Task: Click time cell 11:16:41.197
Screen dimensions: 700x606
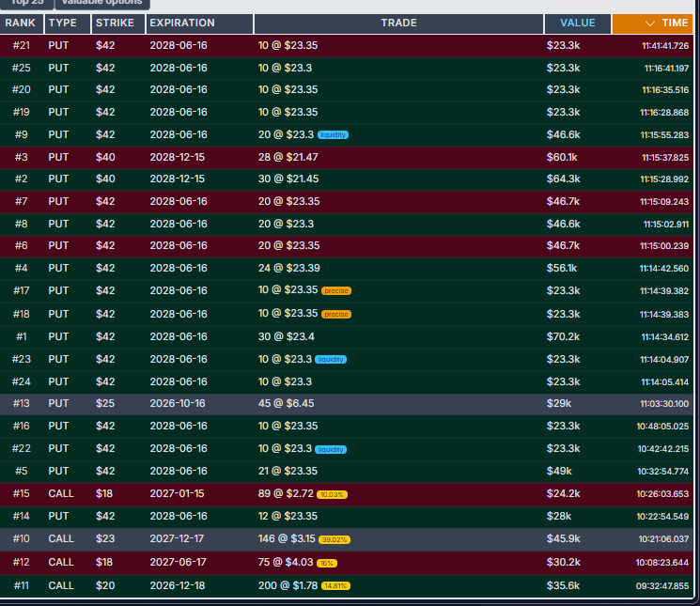Action: click(666, 69)
